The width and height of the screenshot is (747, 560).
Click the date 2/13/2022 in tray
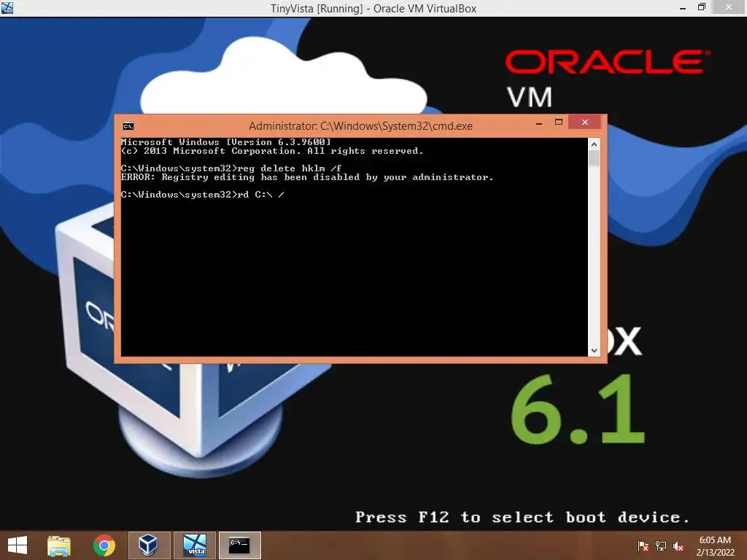[715, 553]
